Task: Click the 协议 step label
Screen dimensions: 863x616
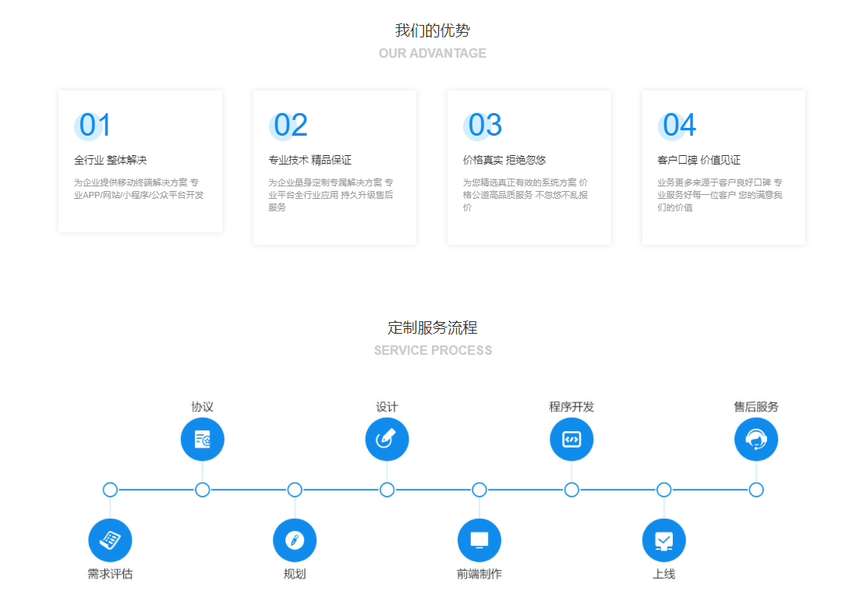Action: tap(202, 407)
